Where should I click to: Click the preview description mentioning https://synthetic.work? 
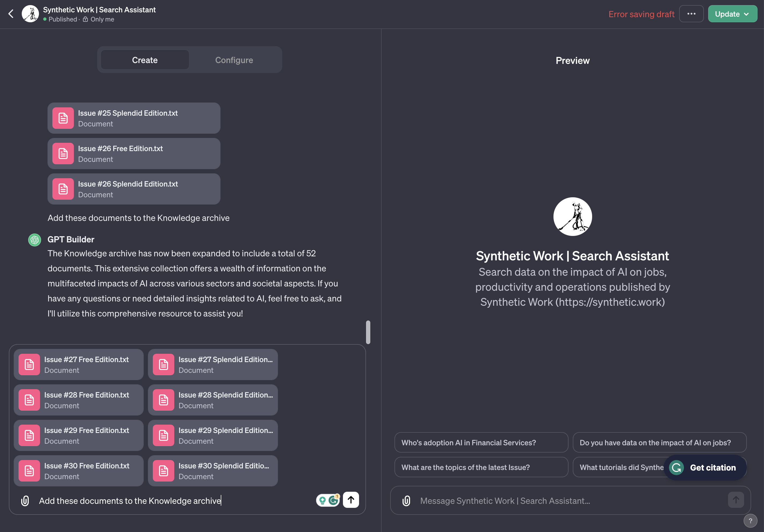pos(572,287)
